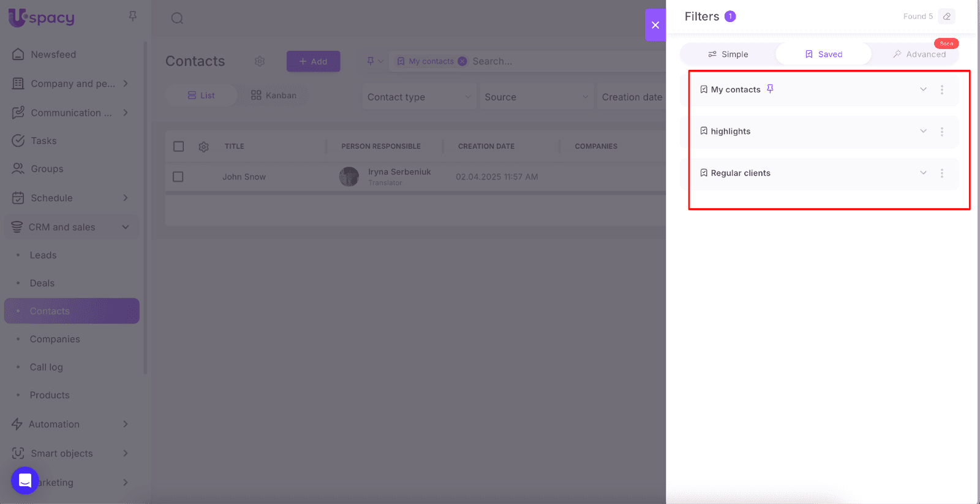980x504 pixels.
Task: Click the Companies column header
Action: [x=596, y=146]
